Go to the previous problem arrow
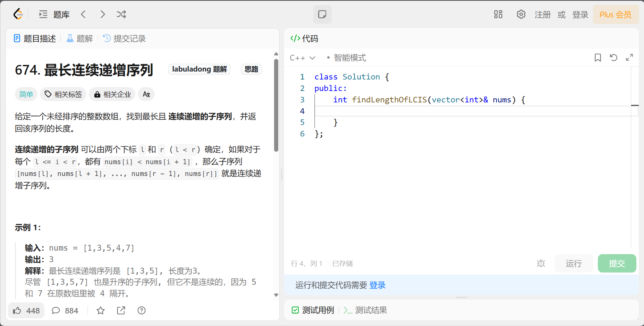 [83, 14]
